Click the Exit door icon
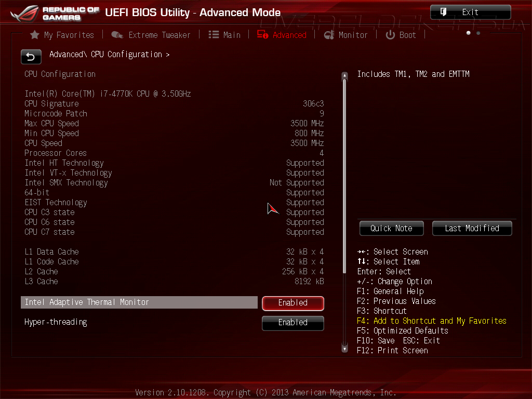This screenshot has width=532, height=399. click(x=443, y=12)
